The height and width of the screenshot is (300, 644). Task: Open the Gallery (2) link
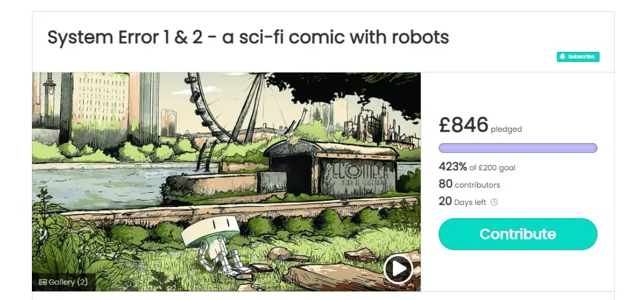[63, 282]
